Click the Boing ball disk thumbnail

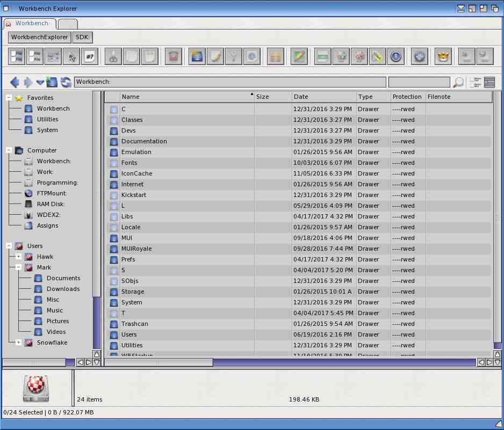coord(36,388)
